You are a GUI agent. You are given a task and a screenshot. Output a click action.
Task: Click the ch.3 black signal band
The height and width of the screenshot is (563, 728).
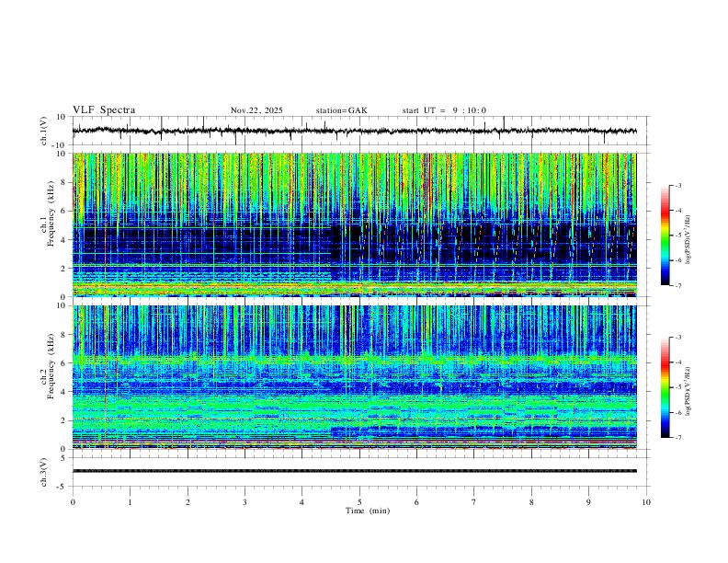[355, 471]
